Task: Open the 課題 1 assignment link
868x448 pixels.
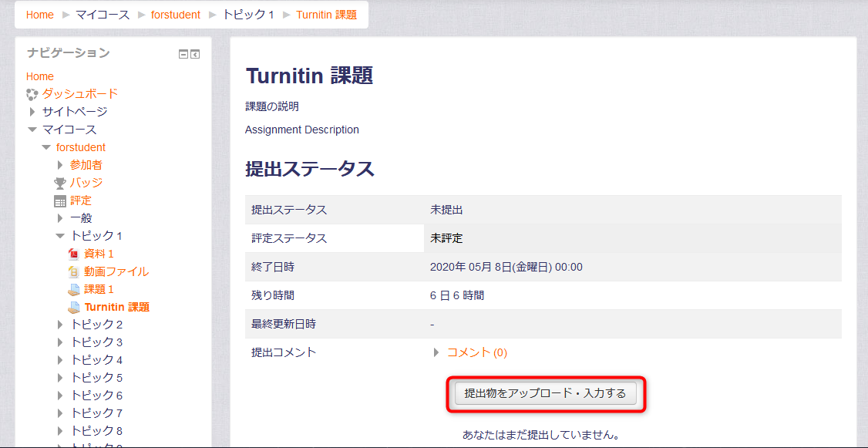Action: pyautogui.click(x=99, y=290)
